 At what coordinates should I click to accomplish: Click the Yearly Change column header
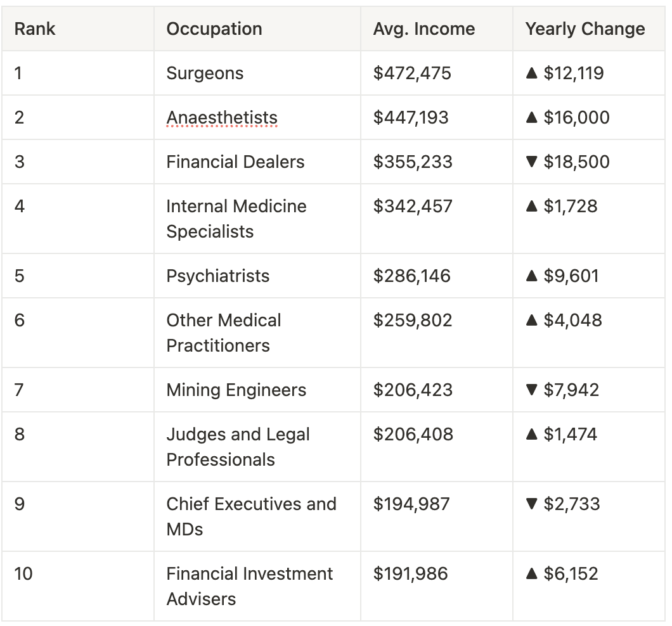tap(585, 29)
